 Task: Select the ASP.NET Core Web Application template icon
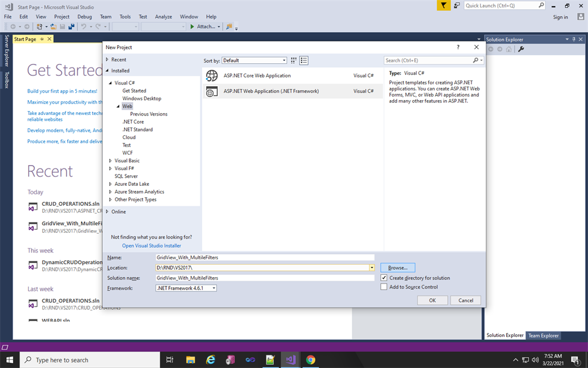pos(212,75)
